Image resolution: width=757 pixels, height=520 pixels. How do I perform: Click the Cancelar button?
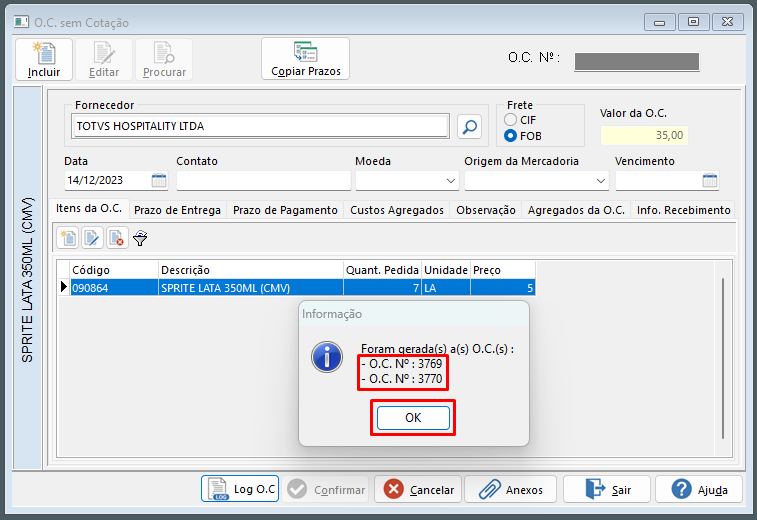pos(418,489)
